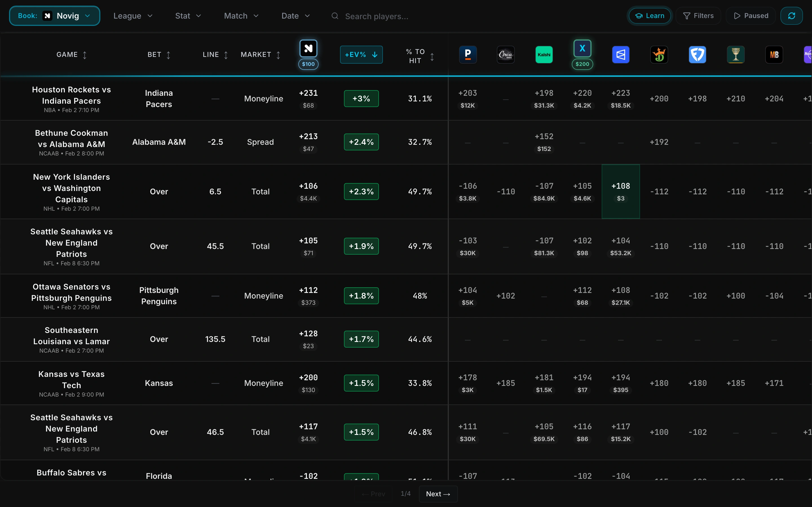The image size is (812, 507).
Task: Select the DraftKings crown icon
Action: tap(659, 54)
